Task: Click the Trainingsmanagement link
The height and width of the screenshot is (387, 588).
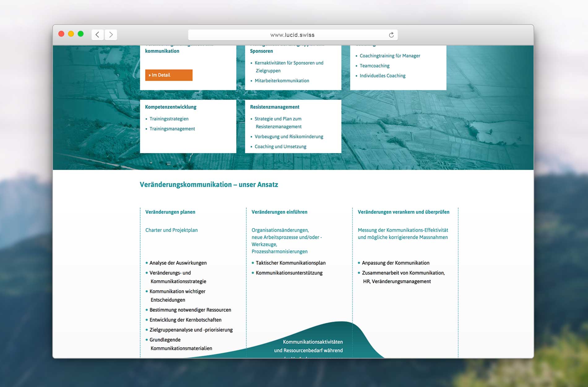Action: click(172, 129)
